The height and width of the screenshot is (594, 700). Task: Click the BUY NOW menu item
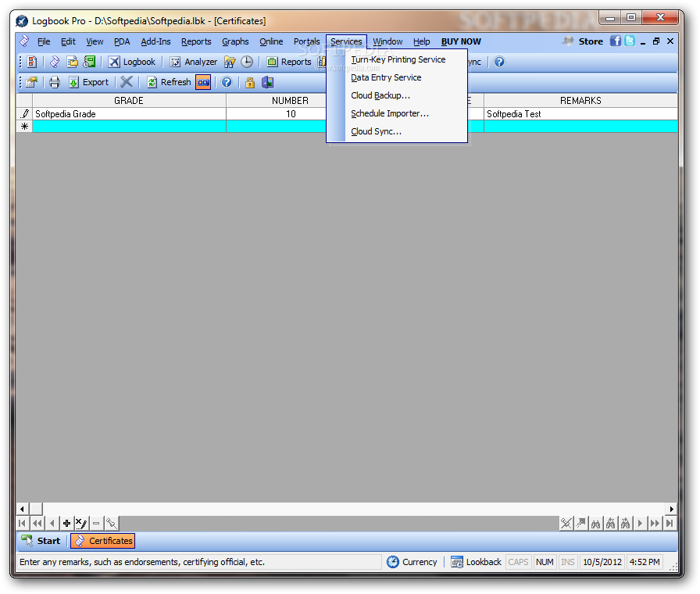click(x=461, y=41)
